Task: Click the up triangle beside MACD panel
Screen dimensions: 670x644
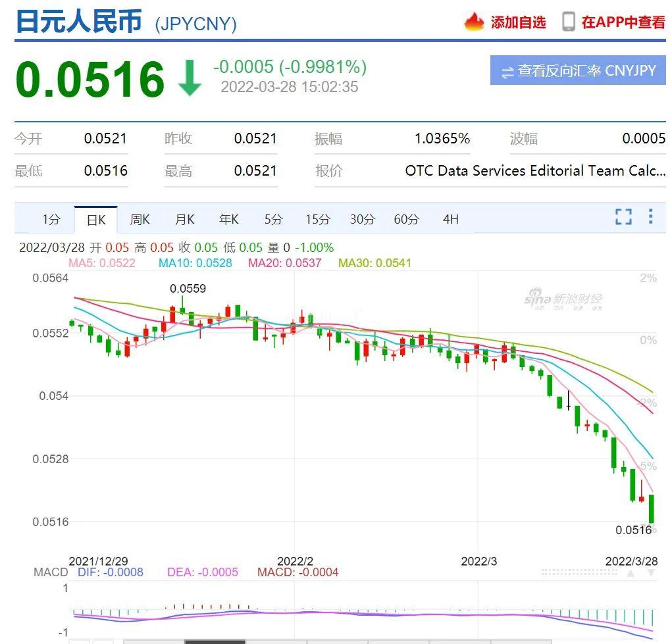Action: (x=631, y=573)
